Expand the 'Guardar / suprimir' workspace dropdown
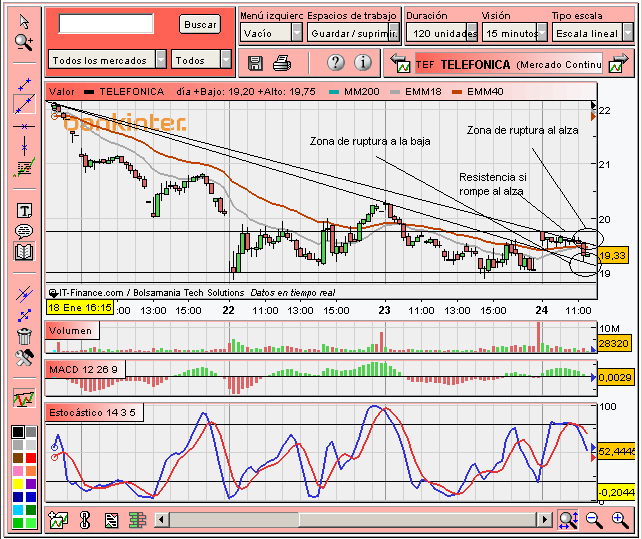Screen dimensions: 642x539 [x=353, y=33]
